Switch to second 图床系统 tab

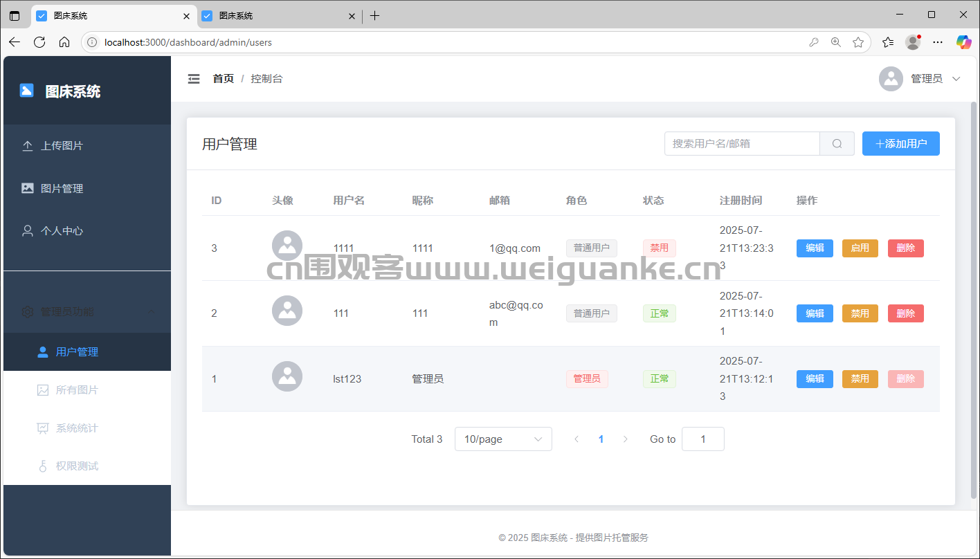279,16
